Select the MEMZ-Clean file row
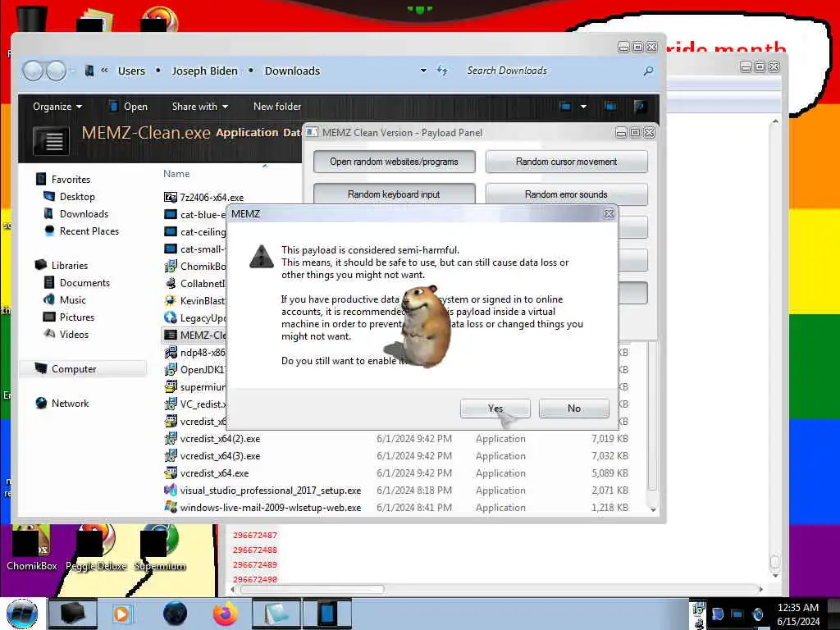The image size is (840, 630). tap(194, 335)
